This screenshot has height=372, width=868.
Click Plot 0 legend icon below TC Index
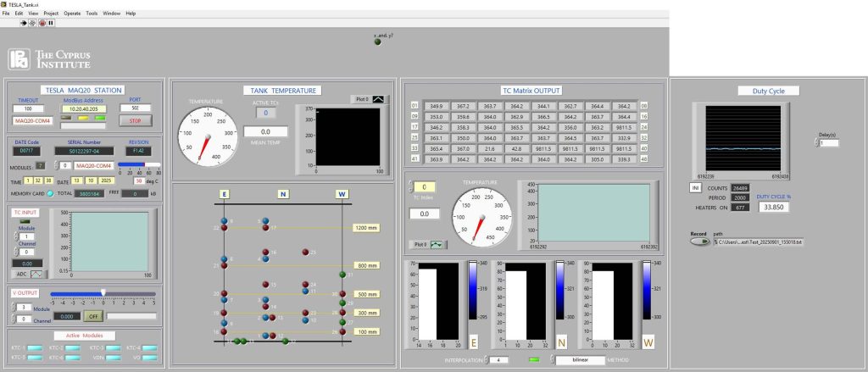click(437, 245)
